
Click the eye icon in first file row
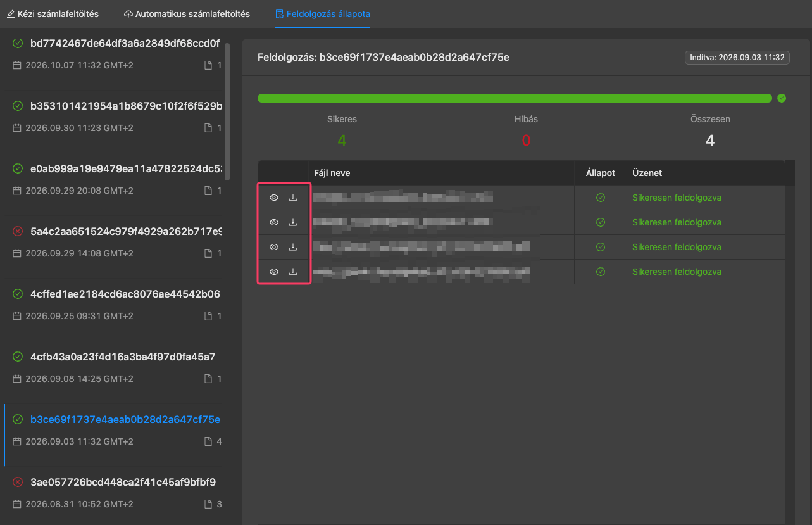pos(274,198)
